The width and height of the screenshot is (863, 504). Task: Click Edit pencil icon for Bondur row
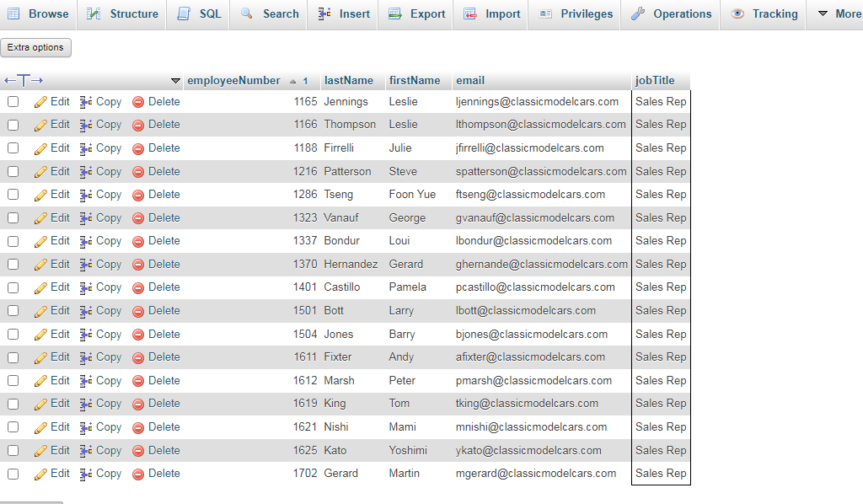[40, 241]
